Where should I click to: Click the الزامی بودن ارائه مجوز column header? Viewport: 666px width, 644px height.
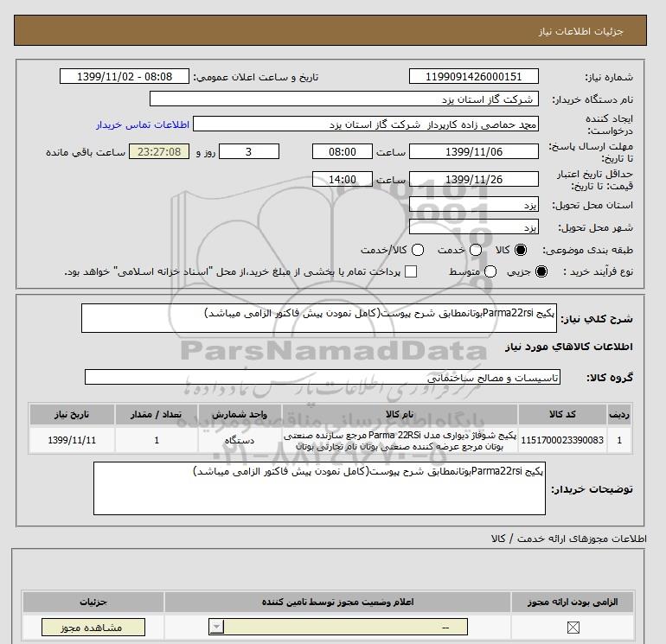pos(573,602)
